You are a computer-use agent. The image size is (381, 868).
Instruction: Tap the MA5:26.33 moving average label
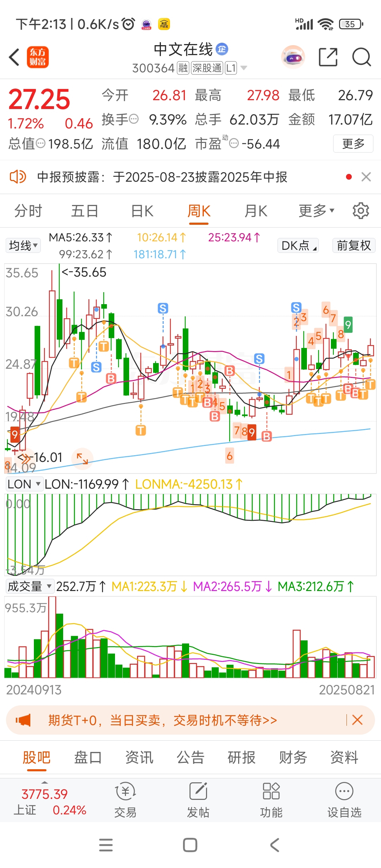coord(80,237)
